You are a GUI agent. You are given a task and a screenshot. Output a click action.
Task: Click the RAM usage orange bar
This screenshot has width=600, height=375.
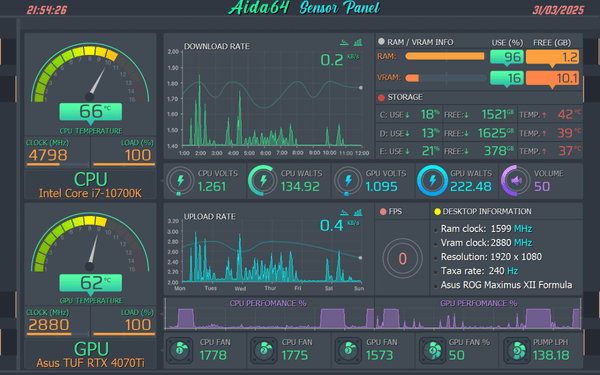(x=445, y=56)
